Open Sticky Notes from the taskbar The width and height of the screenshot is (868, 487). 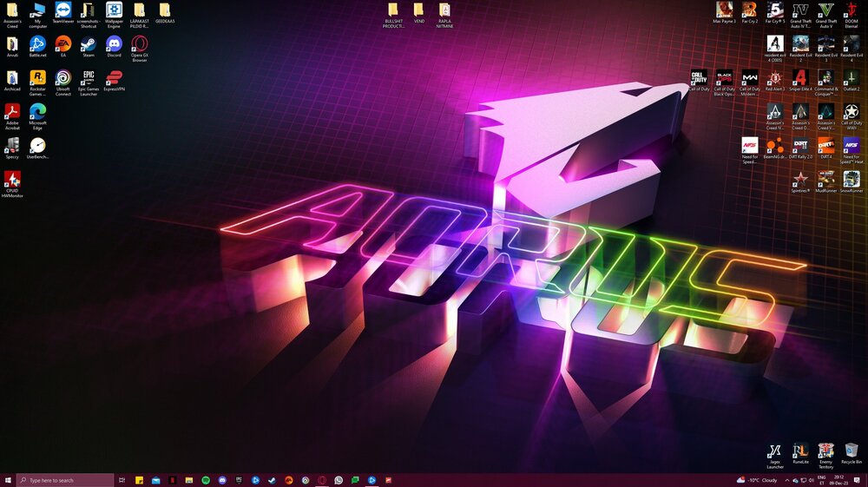(139, 480)
